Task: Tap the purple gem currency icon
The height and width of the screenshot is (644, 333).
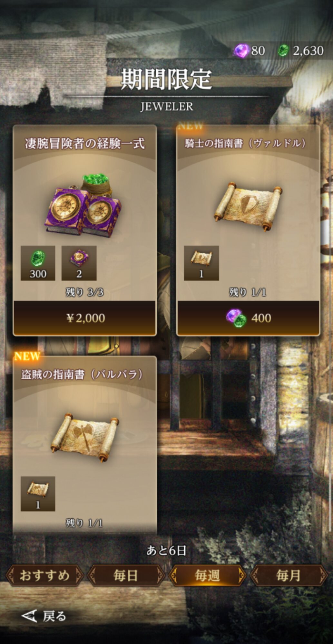Action: click(241, 51)
